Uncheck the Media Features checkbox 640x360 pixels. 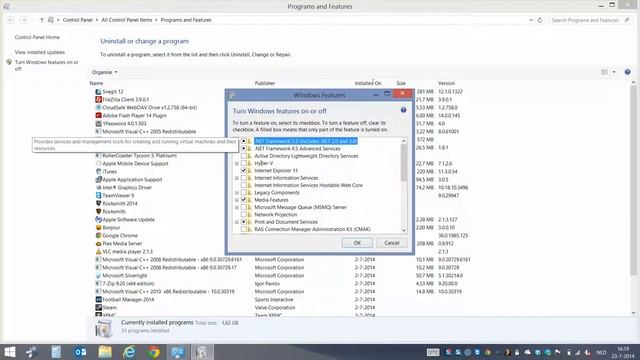(244, 200)
